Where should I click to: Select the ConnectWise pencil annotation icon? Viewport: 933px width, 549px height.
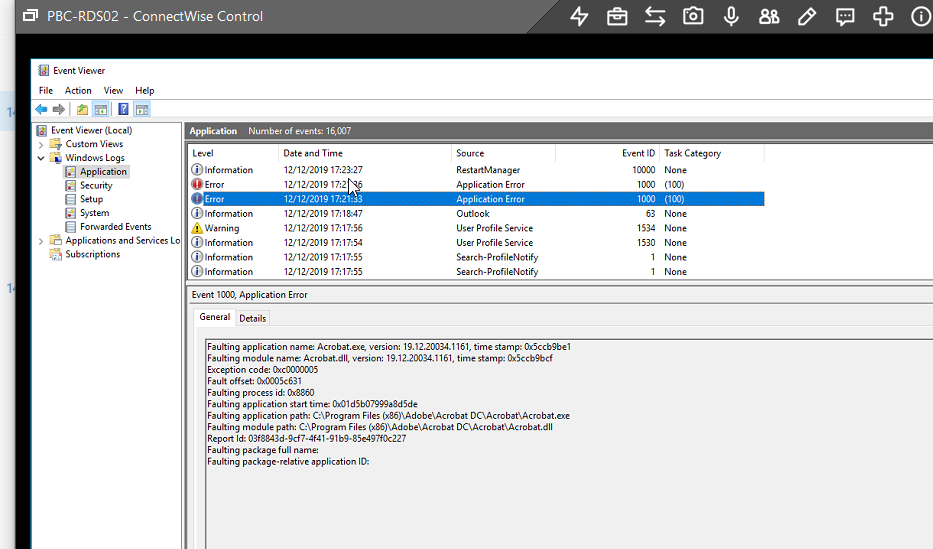pyautogui.click(x=807, y=16)
